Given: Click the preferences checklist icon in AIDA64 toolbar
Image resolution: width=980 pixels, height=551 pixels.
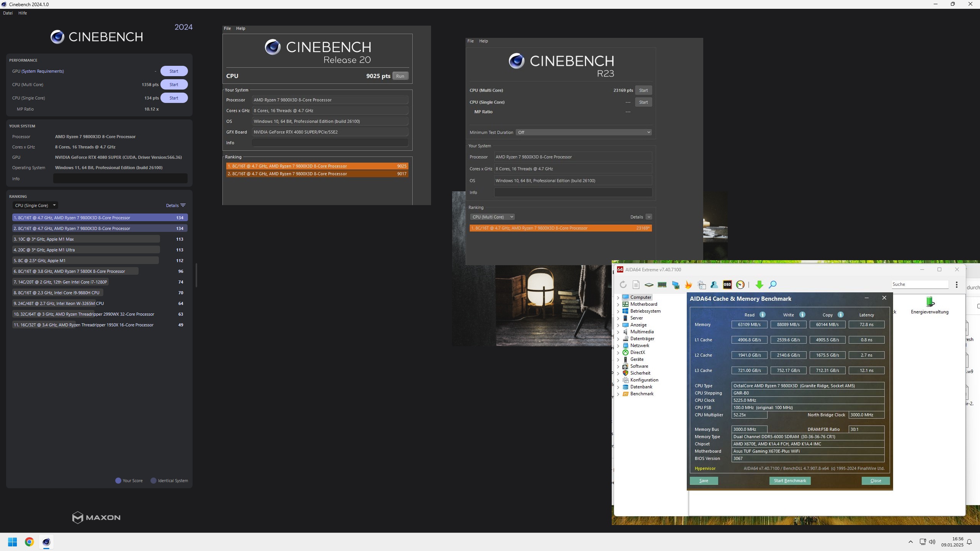Looking at the screenshot, I should pos(701,284).
